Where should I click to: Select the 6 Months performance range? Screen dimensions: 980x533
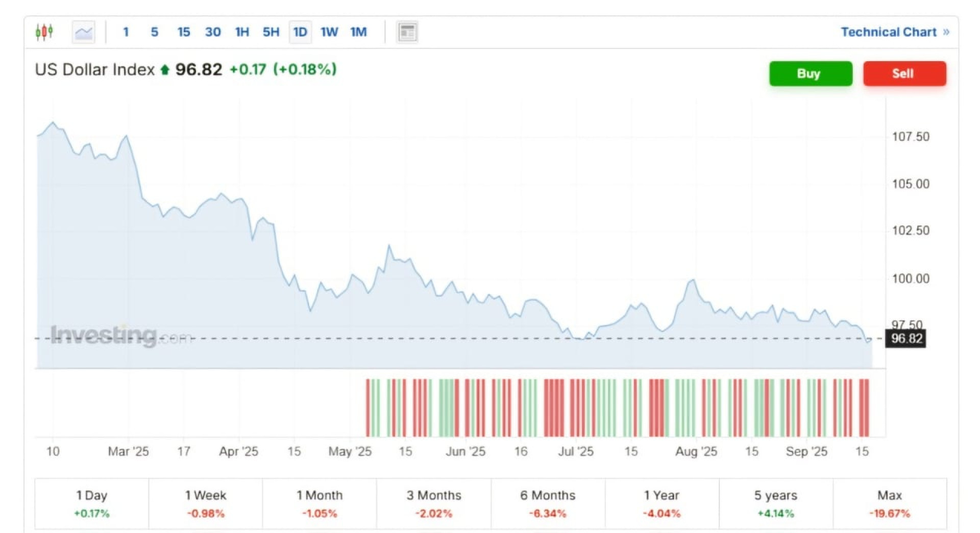(547, 503)
